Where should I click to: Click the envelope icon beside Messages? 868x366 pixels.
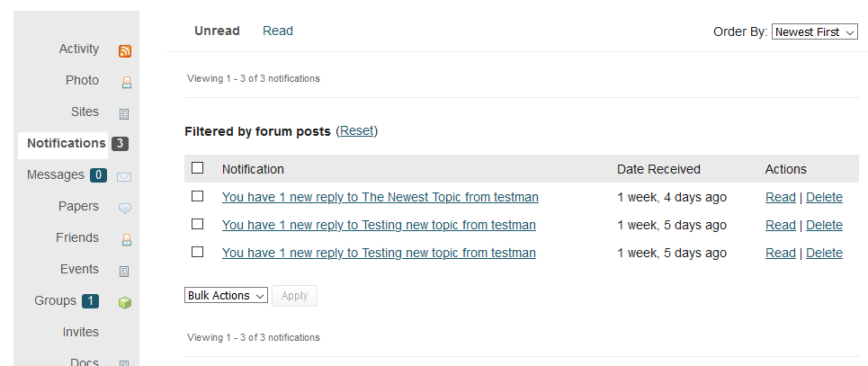pos(124,177)
